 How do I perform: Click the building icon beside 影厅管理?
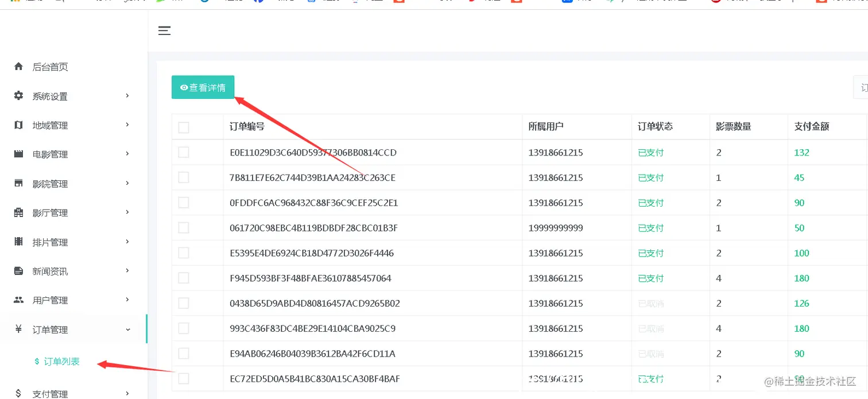18,212
